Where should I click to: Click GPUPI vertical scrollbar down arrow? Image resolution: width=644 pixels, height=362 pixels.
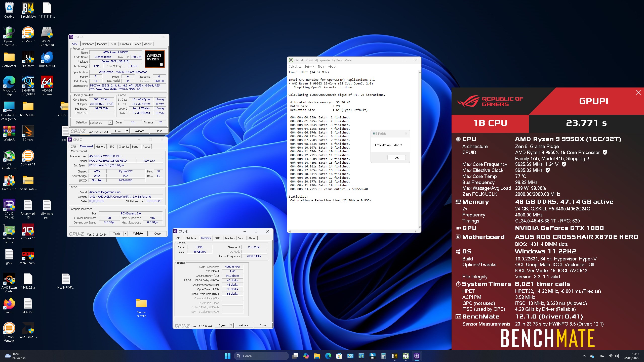point(419,227)
